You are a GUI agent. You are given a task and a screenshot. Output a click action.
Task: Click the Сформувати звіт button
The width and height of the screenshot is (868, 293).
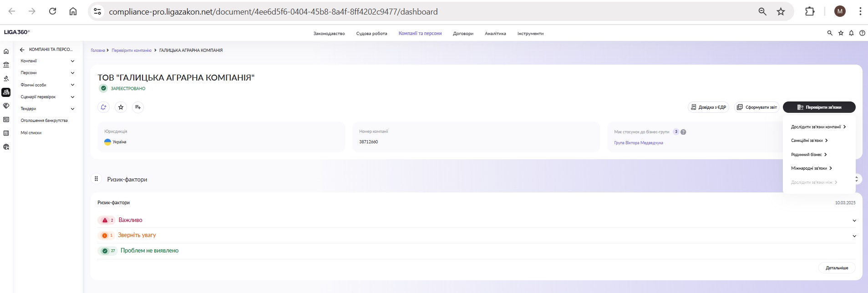pyautogui.click(x=757, y=107)
